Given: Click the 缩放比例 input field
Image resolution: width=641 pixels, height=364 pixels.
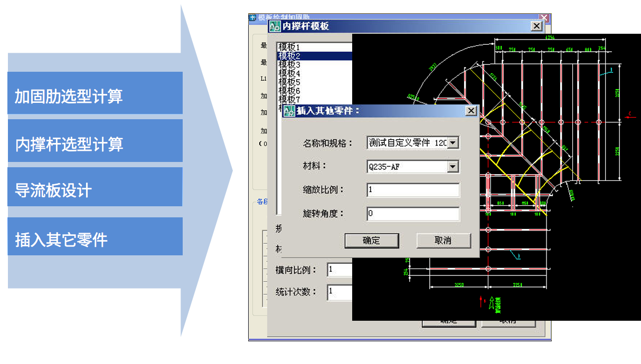Looking at the screenshot, I should (413, 190).
